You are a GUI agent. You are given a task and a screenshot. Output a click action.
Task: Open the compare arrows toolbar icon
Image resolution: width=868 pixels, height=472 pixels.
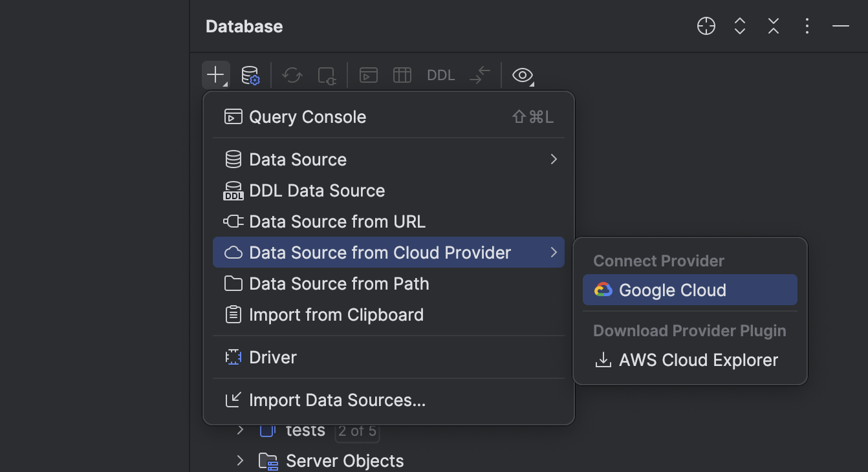pyautogui.click(x=479, y=74)
